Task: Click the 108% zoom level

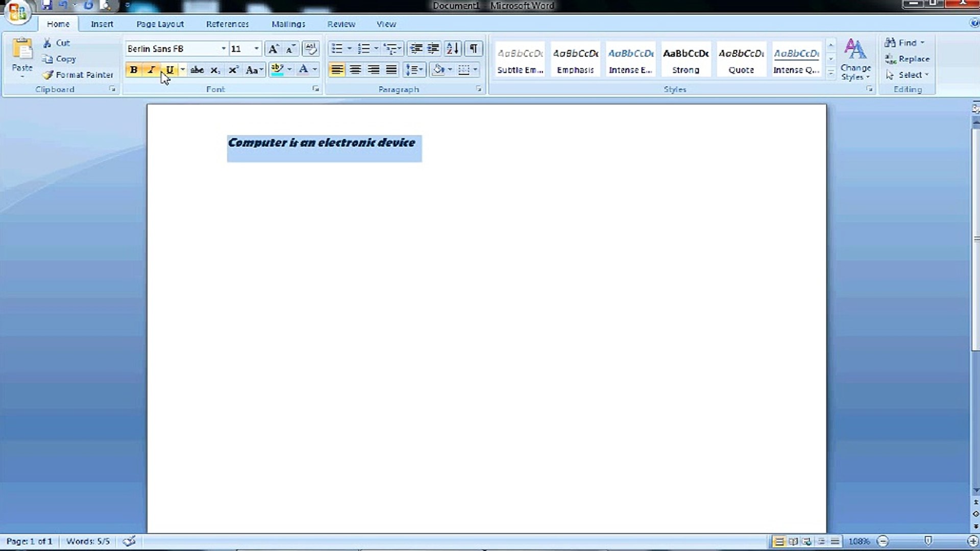Action: (x=859, y=541)
